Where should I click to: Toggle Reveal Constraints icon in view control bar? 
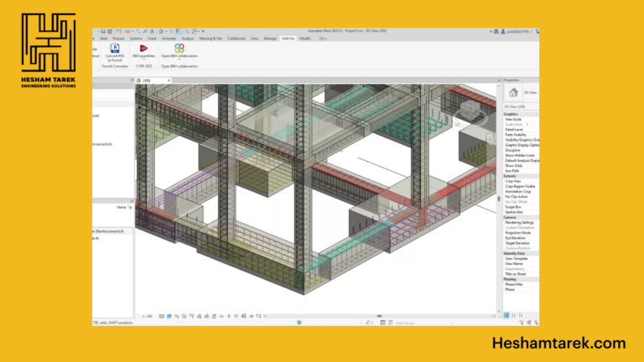[x=259, y=316]
